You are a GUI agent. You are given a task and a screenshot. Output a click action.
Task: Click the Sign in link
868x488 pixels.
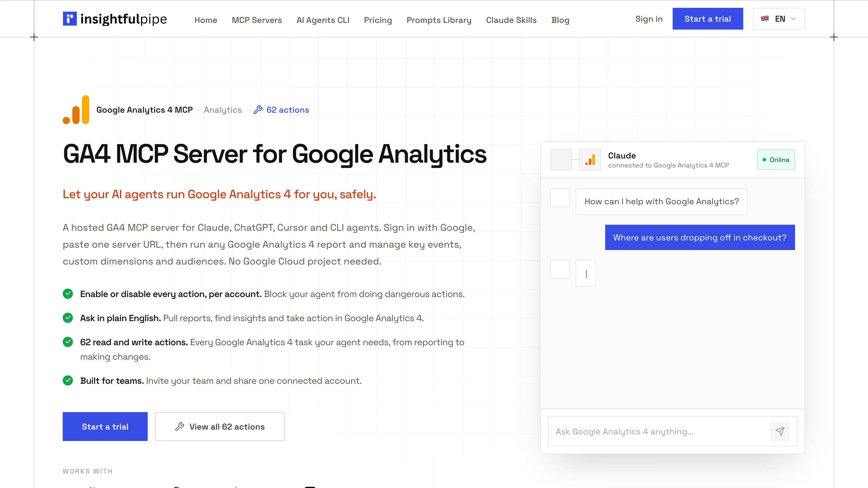pos(649,19)
